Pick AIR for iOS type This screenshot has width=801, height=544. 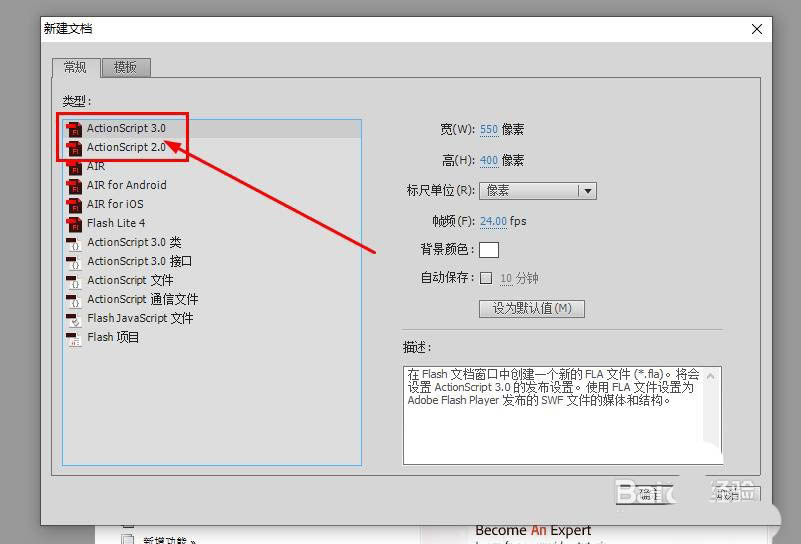212,204
